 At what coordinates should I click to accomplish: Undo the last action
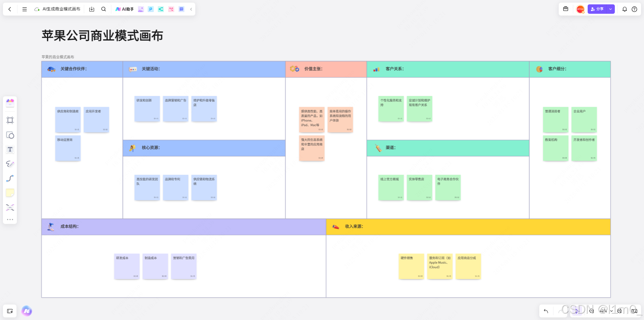[x=546, y=311]
